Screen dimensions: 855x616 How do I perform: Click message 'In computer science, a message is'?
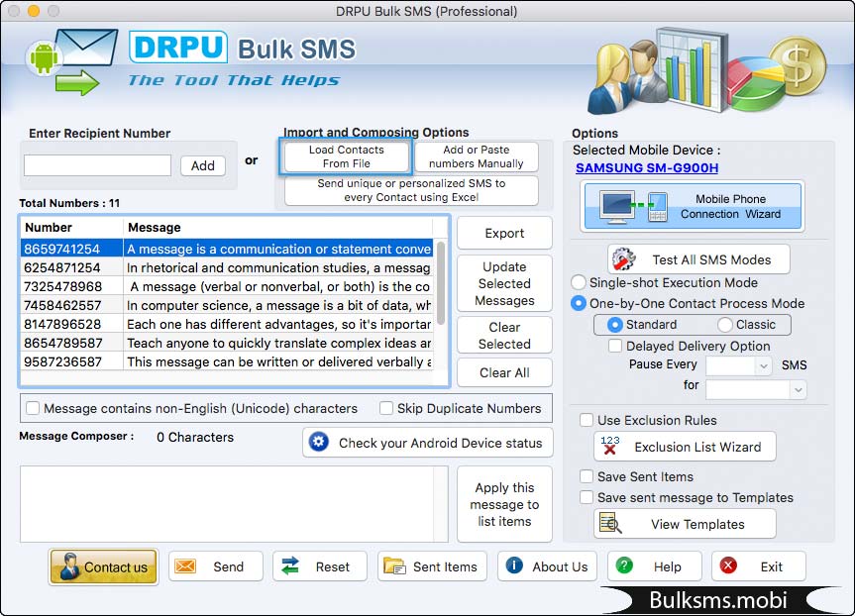[x=278, y=305]
